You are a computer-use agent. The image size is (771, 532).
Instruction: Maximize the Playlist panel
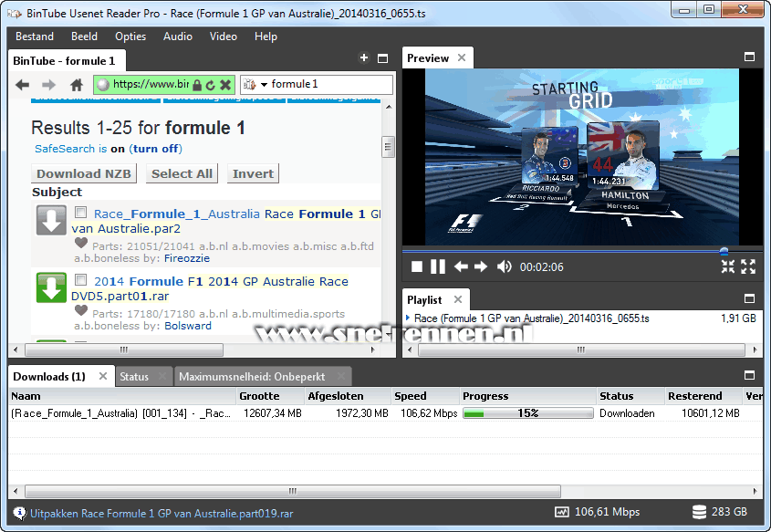(749, 298)
